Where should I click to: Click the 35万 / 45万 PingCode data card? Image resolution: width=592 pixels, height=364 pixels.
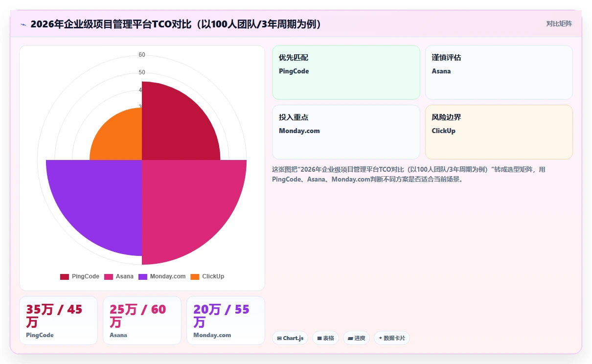click(x=59, y=320)
